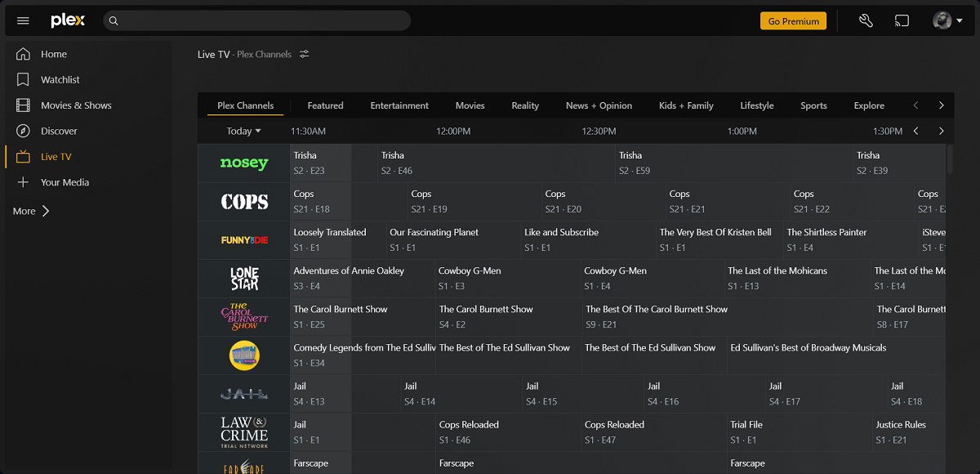The height and width of the screenshot is (474, 980).
Task: Click the cast to device icon
Action: (902, 20)
